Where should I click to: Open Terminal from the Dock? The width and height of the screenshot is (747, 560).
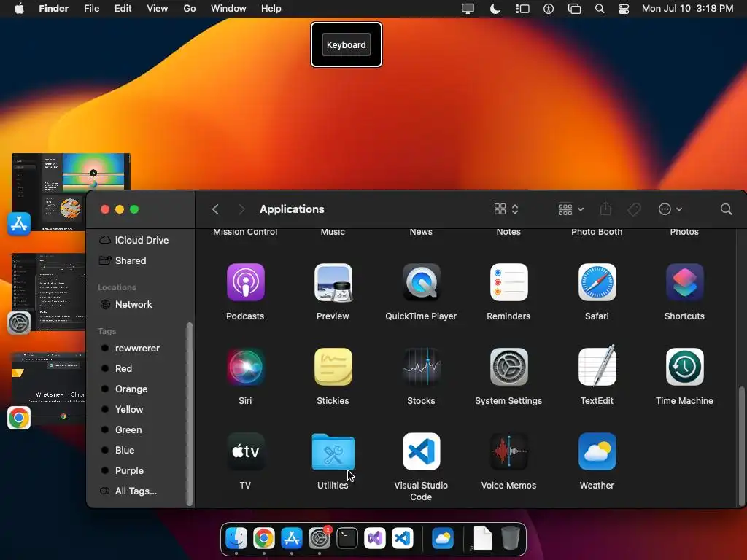pos(347,539)
